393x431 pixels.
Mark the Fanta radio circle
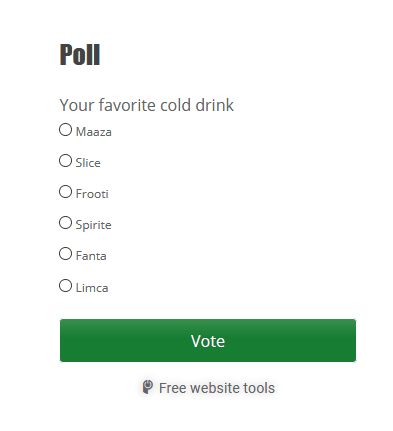coord(65,254)
